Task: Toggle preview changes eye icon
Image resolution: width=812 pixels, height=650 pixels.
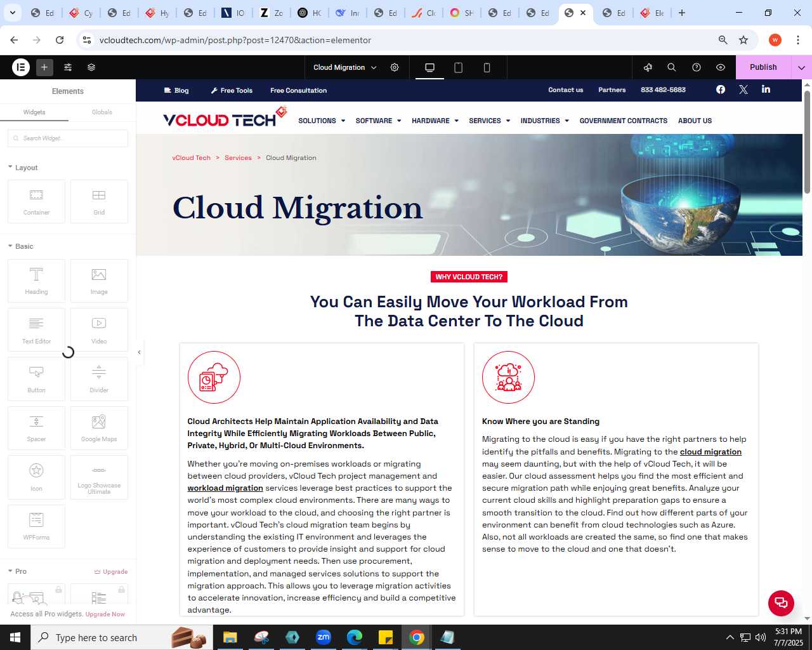Action: 721,67
